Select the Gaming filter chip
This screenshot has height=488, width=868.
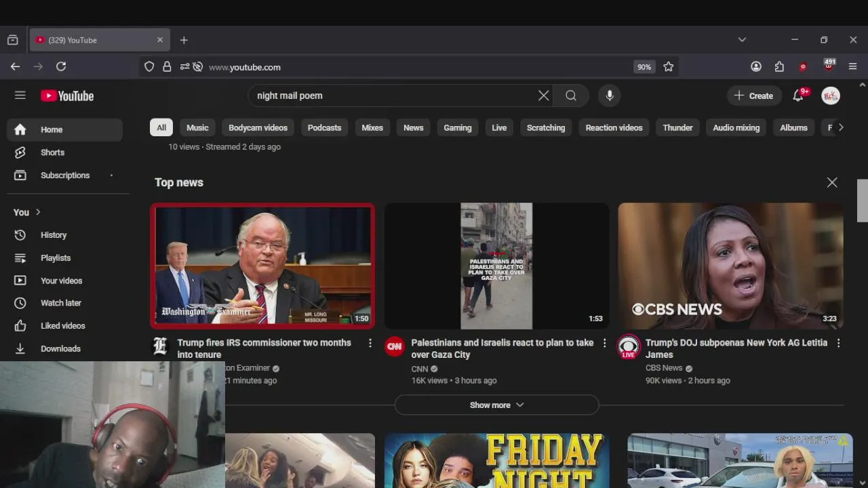point(458,127)
